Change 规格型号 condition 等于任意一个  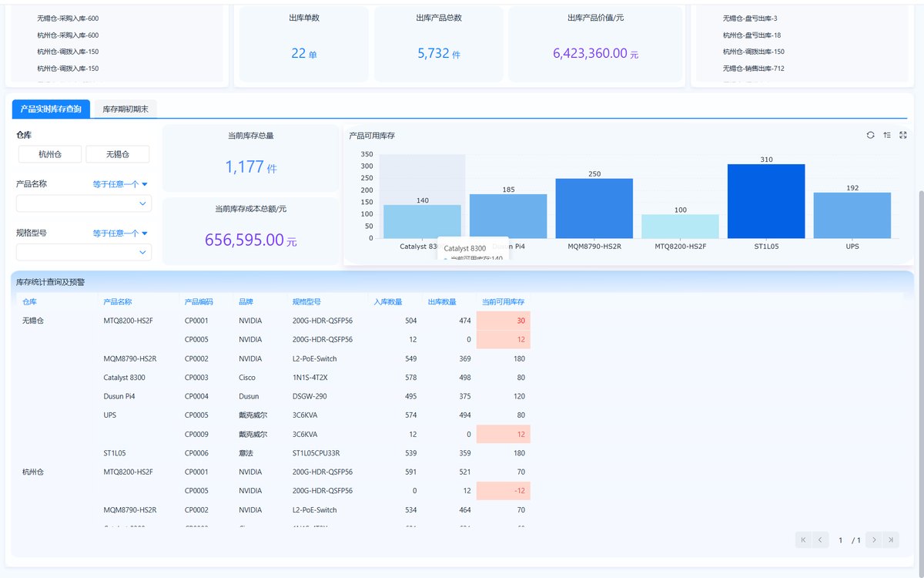[x=120, y=233]
